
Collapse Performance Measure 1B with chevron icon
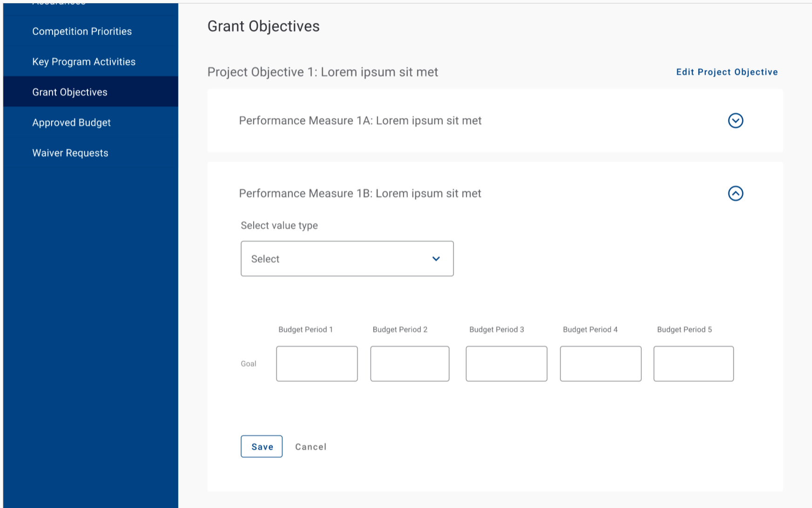[735, 193]
